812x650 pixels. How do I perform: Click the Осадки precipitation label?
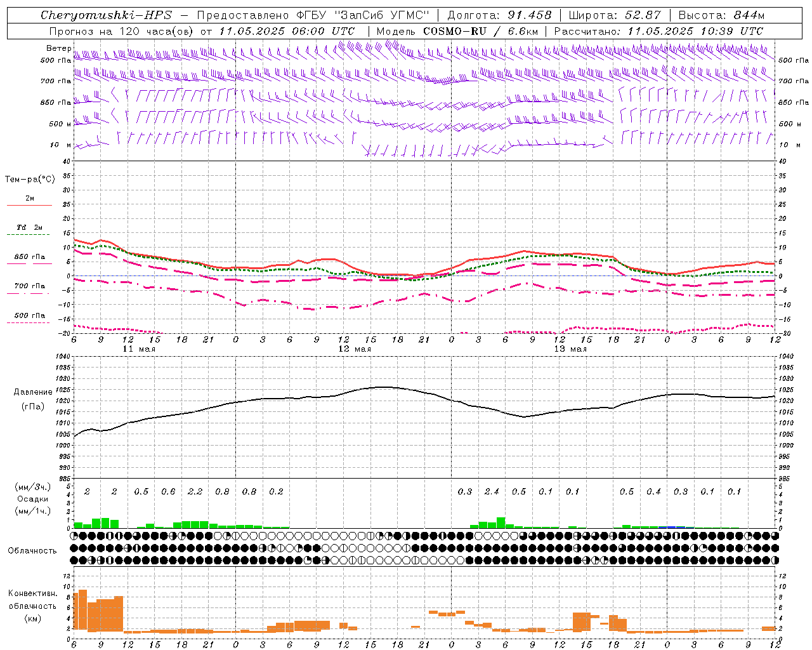tap(33, 499)
